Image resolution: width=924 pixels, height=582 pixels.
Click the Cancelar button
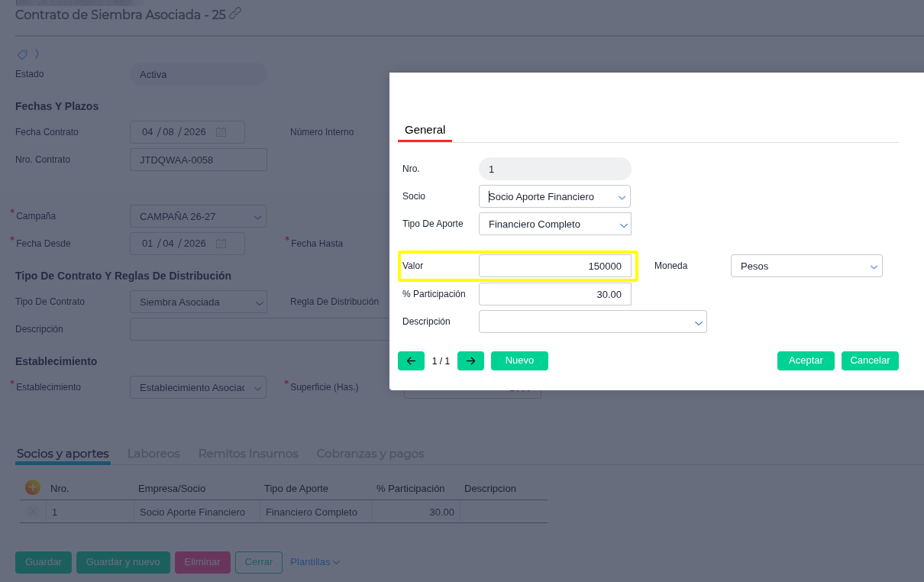[x=870, y=361]
